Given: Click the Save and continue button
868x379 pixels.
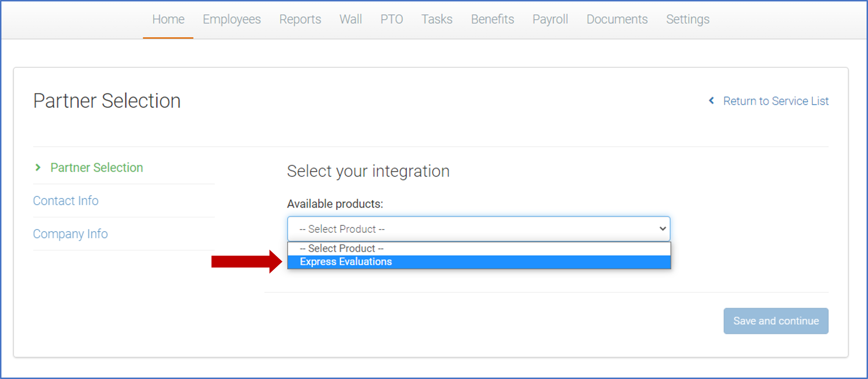Looking at the screenshot, I should coord(776,321).
